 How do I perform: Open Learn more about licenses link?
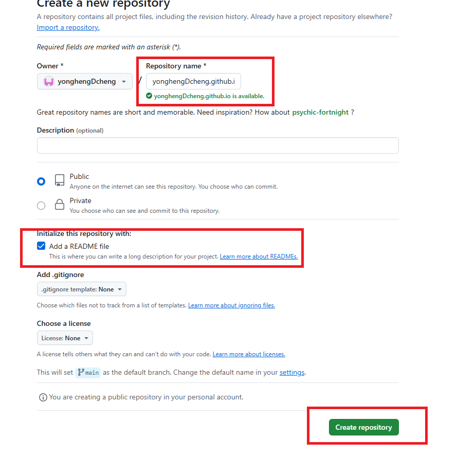249,354
